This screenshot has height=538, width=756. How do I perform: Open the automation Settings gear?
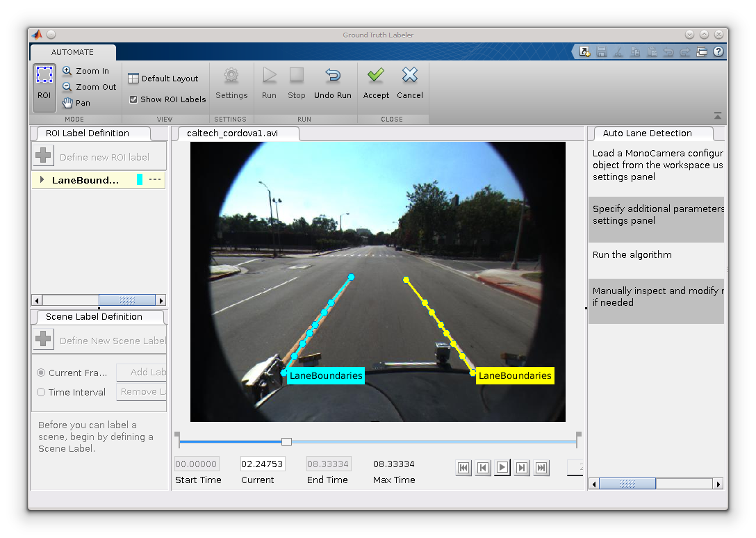point(231,83)
